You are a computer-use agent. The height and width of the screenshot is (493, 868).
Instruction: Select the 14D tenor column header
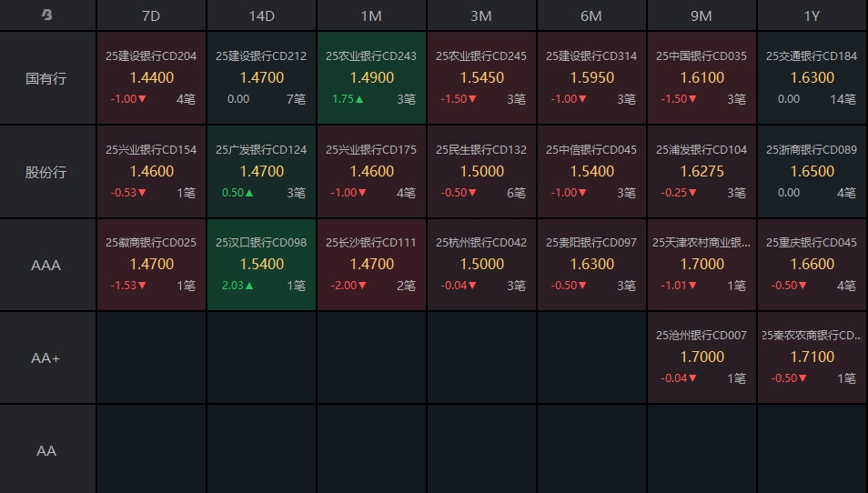tap(261, 15)
